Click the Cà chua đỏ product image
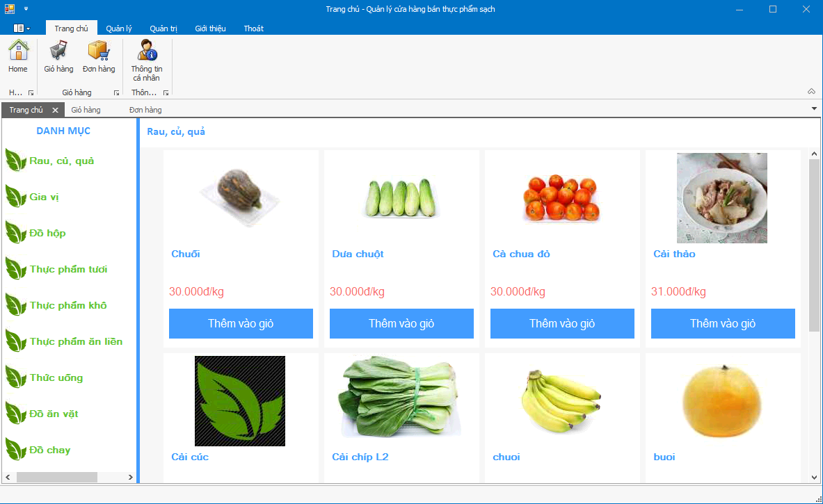Screen dimensions: 823x504 [561, 197]
